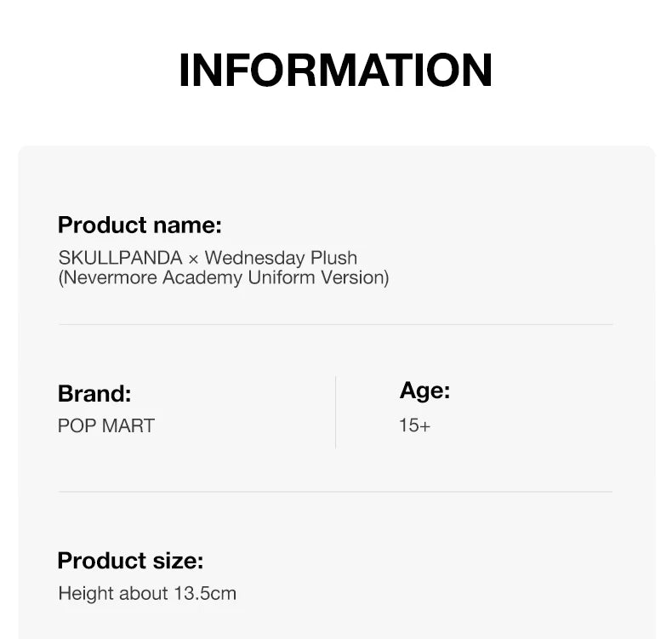Image resolution: width=672 pixels, height=639 pixels.
Task: Click the horizontal divider above Product size
Action: click(335, 491)
